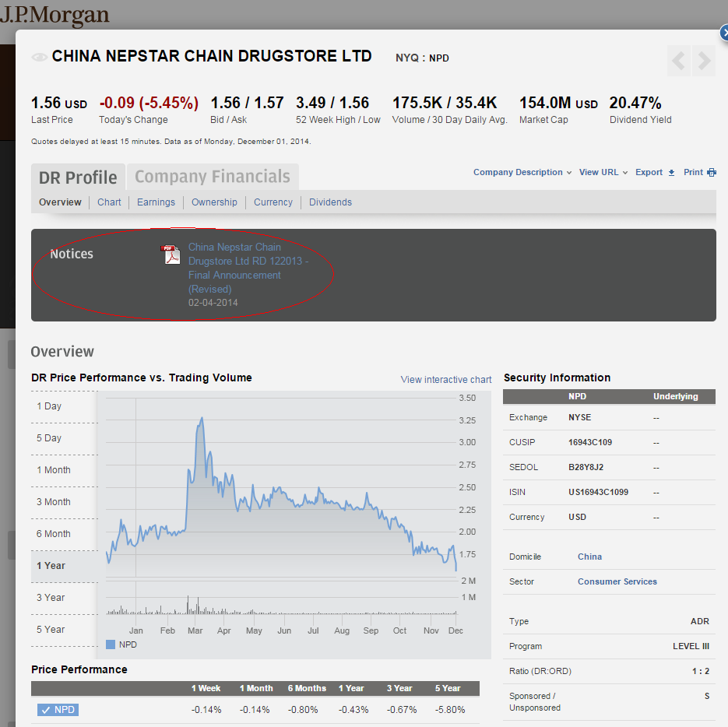Click the Print link text

pyautogui.click(x=693, y=172)
